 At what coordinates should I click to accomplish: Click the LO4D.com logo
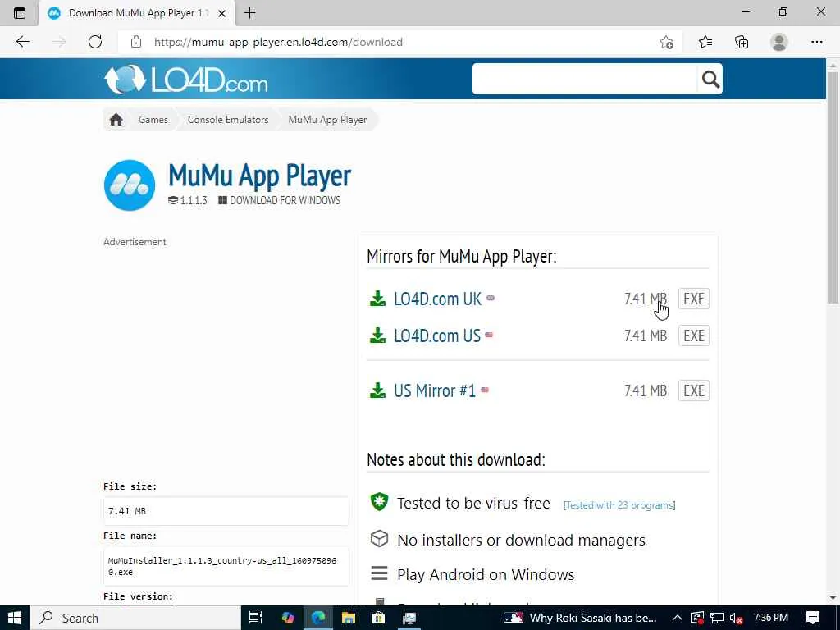(x=186, y=80)
